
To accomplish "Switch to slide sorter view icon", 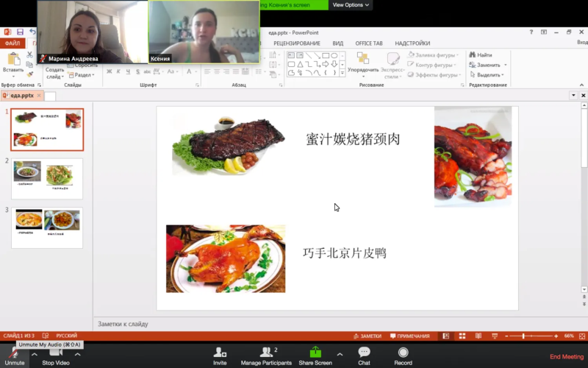I will [x=462, y=336].
